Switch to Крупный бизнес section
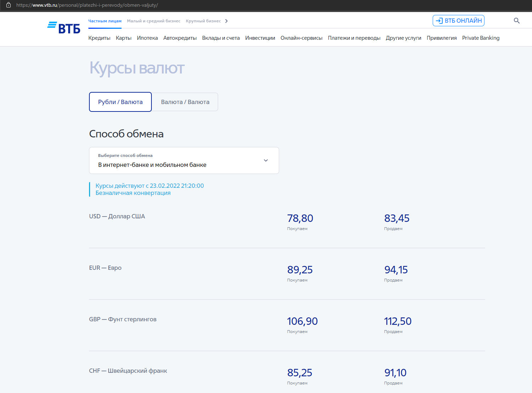The height and width of the screenshot is (393, 532). (x=203, y=21)
